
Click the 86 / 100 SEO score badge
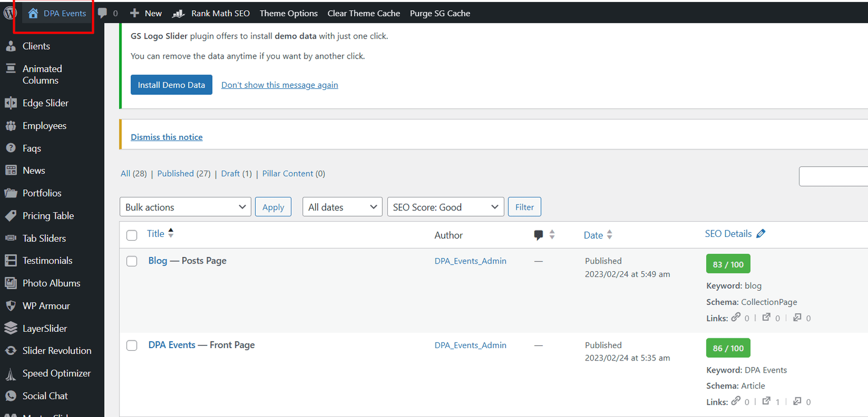[x=728, y=348]
